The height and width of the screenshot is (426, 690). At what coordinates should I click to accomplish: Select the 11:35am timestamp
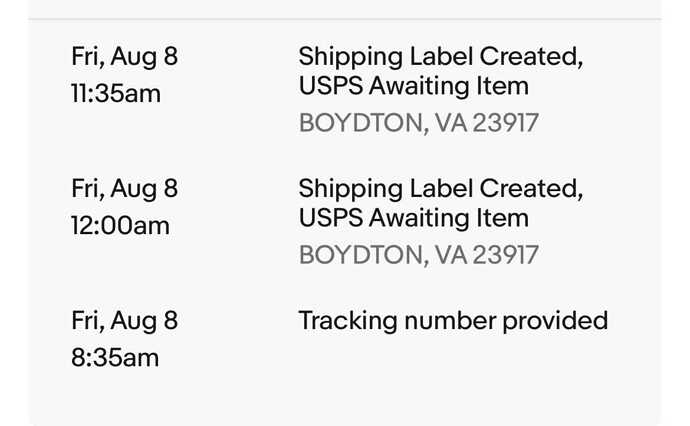click(115, 94)
